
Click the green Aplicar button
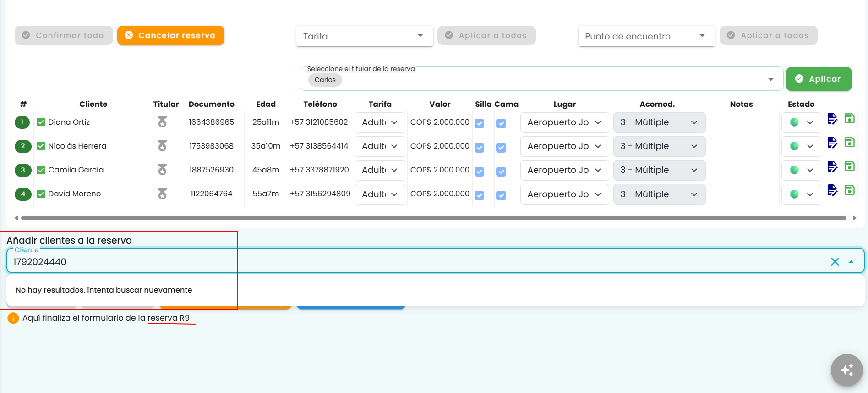(x=819, y=79)
